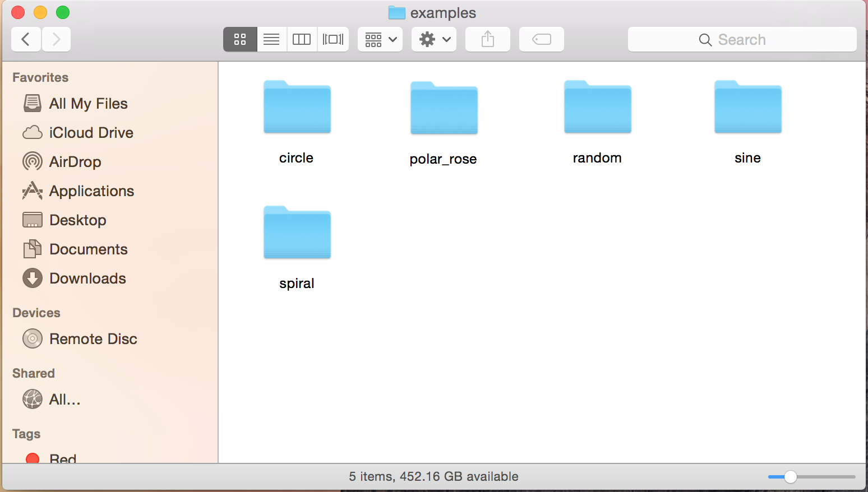Click the Documents sidebar icon

click(x=33, y=249)
